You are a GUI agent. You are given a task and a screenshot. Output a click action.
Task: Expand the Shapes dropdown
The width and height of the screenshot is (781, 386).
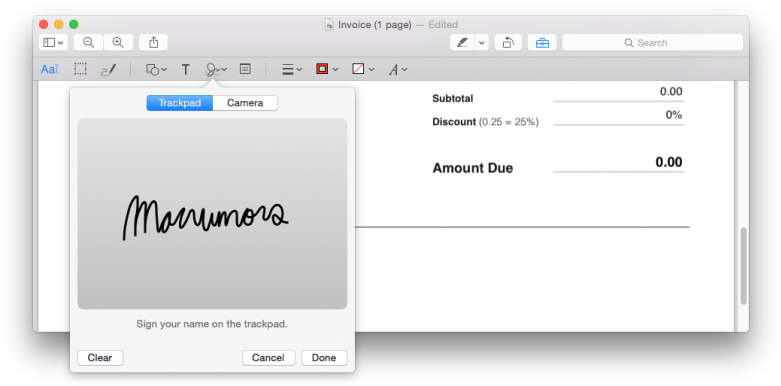click(156, 70)
